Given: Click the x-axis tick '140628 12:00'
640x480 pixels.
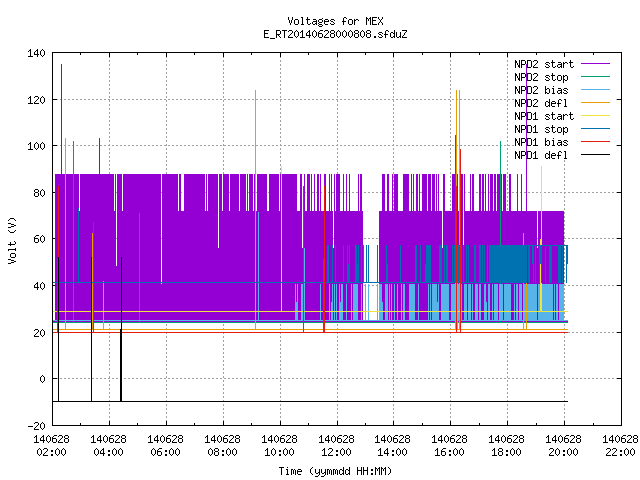Looking at the screenshot, I should click(x=336, y=446).
